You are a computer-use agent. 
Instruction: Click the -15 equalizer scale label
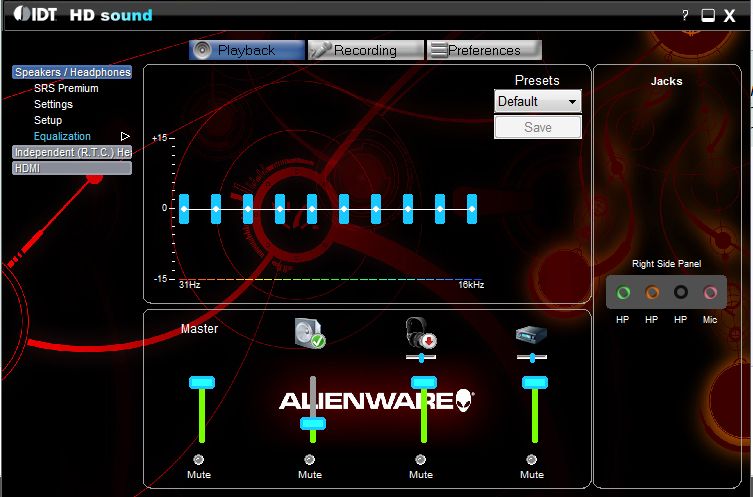pyautogui.click(x=160, y=279)
